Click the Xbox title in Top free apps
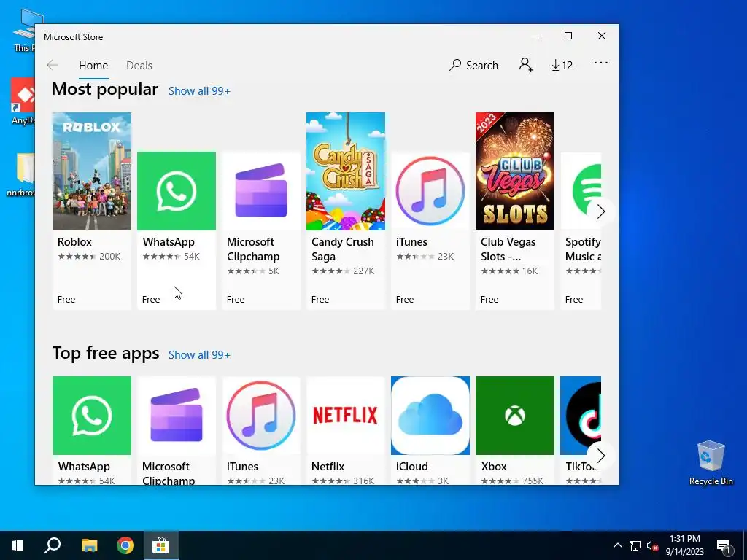The width and height of the screenshot is (747, 560). click(x=494, y=467)
